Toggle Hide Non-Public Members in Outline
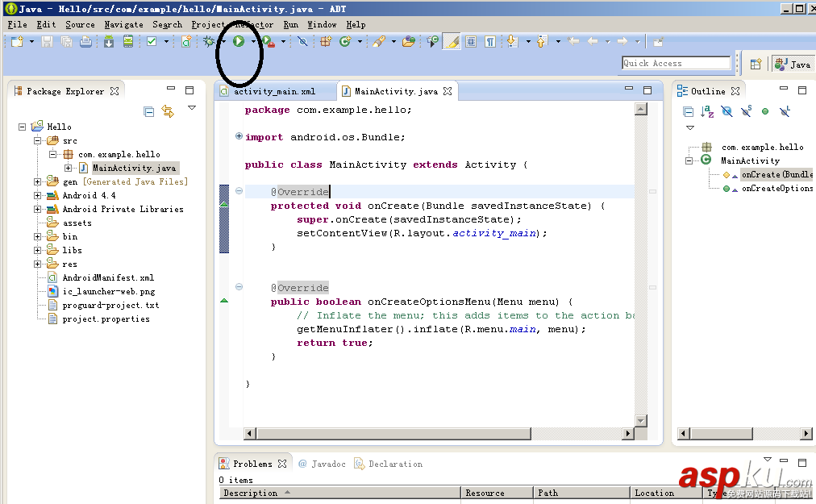816x504 pixels. 765,111
